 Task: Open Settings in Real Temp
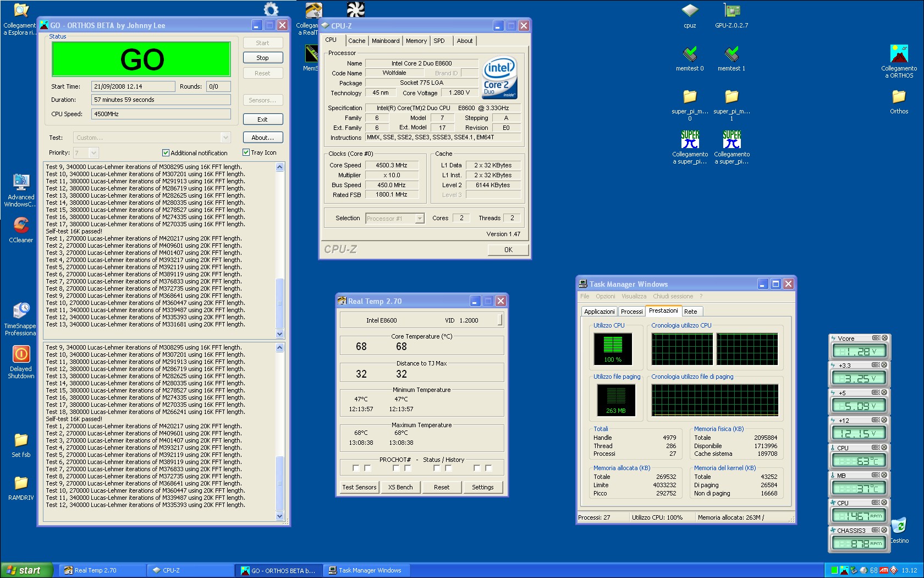point(483,487)
